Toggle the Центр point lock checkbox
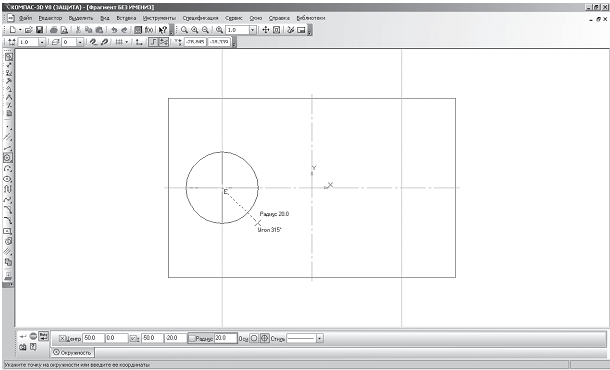This screenshot has height=370, width=610. coord(62,339)
